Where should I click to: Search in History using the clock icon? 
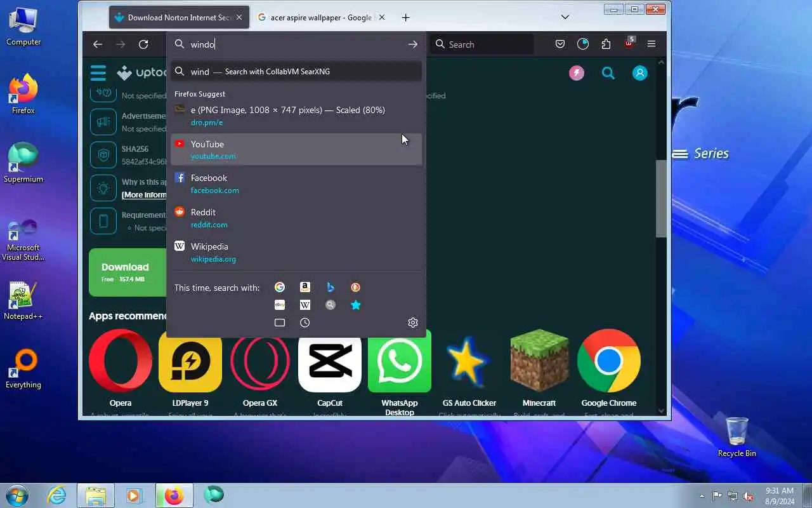pyautogui.click(x=305, y=323)
